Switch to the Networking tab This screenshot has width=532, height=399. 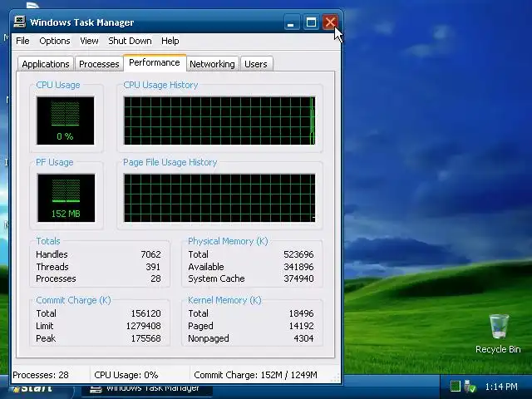click(x=212, y=64)
